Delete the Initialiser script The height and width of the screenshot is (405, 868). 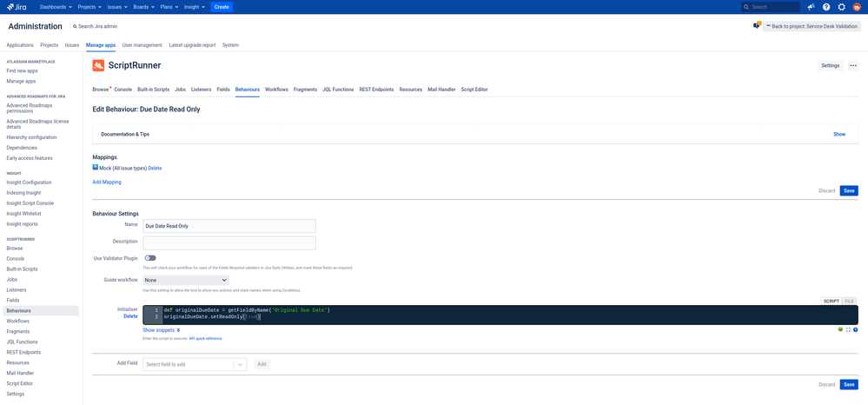[x=130, y=316]
